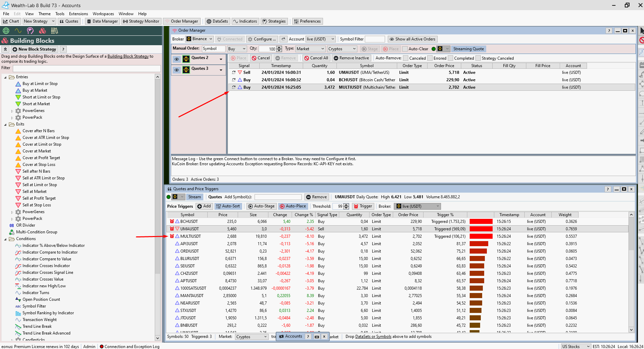Open the Account live (USDT) dropdown in Order Manager
Screen dimensions: 644x349
(321, 39)
